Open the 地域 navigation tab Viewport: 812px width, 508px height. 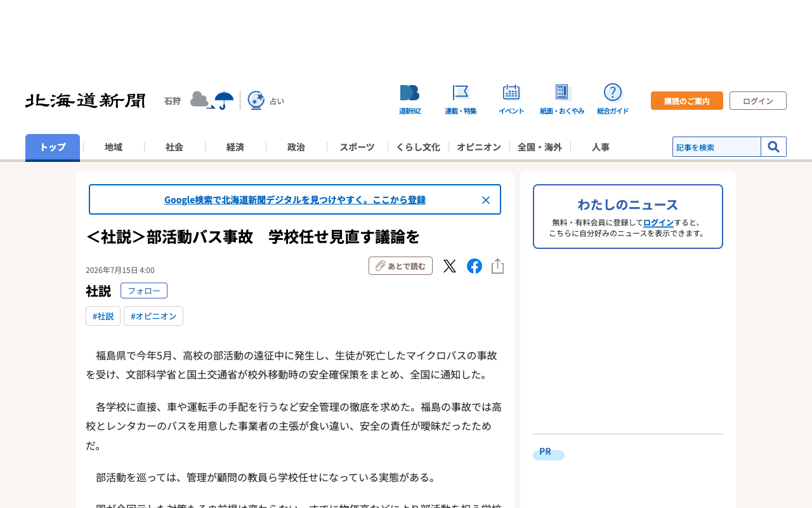click(x=114, y=147)
